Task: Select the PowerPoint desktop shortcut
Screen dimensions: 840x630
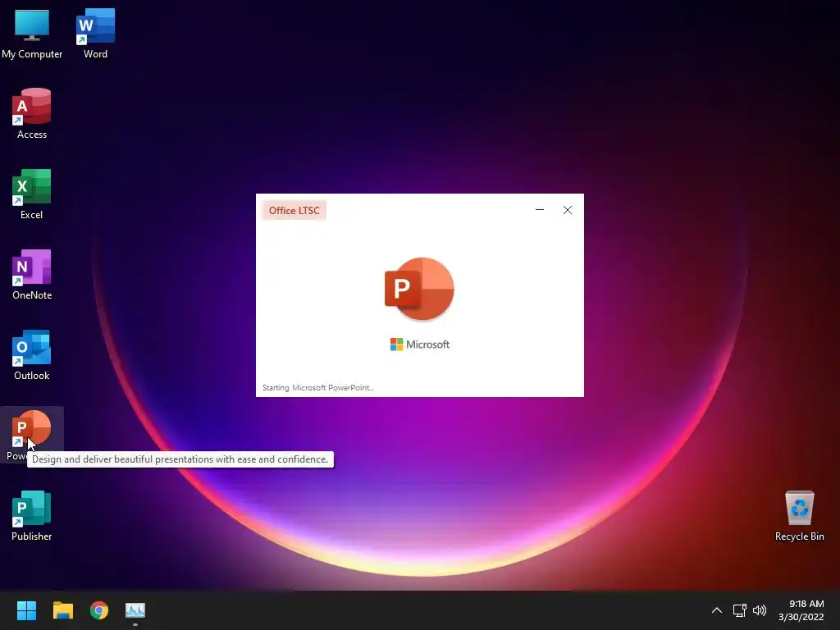Action: (32, 435)
